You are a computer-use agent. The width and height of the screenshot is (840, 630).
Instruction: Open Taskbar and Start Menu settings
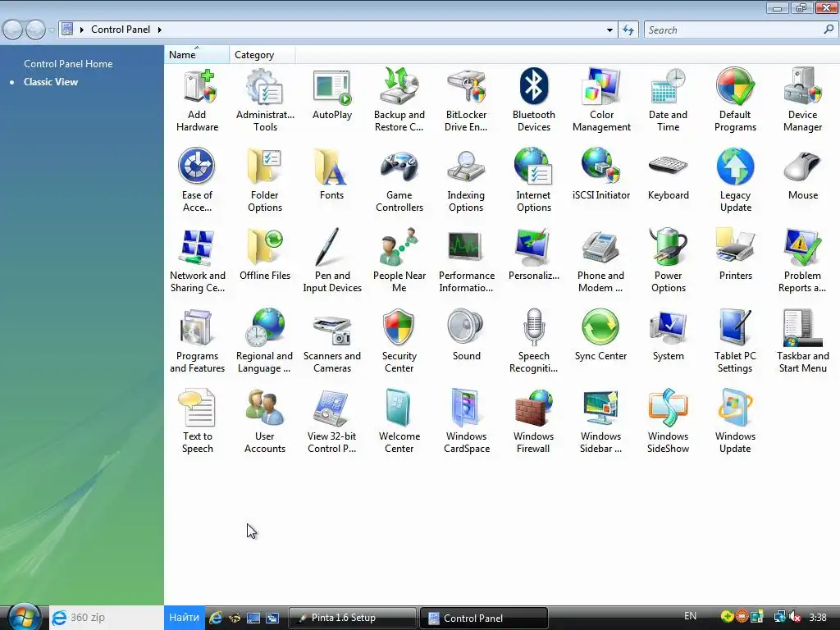coord(802,340)
